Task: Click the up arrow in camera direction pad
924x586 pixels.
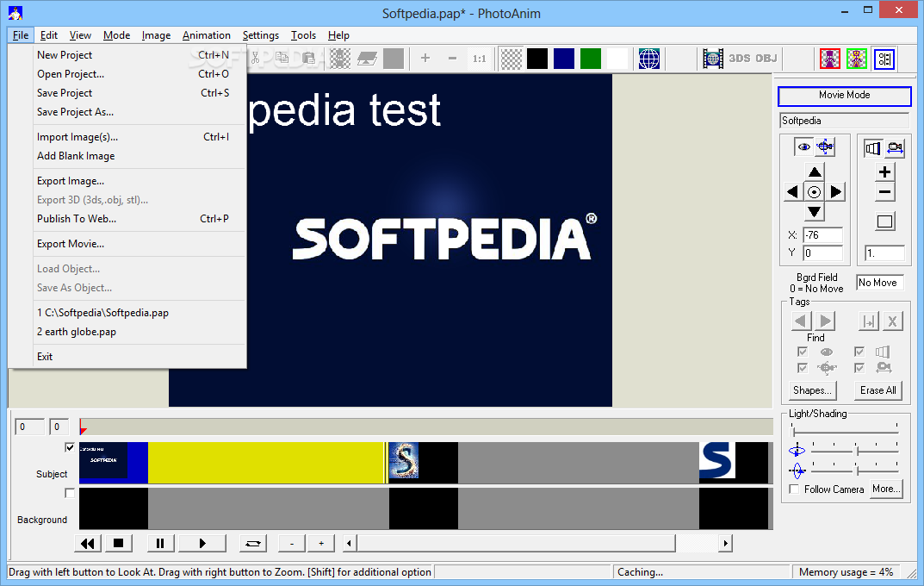Action: coord(815,172)
